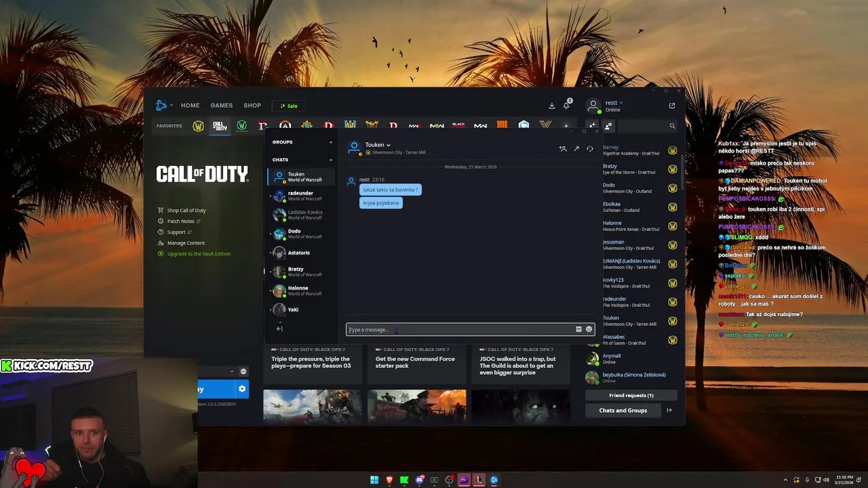Open the game version dropdown above Play
The image size is (868, 488).
tap(217, 371)
